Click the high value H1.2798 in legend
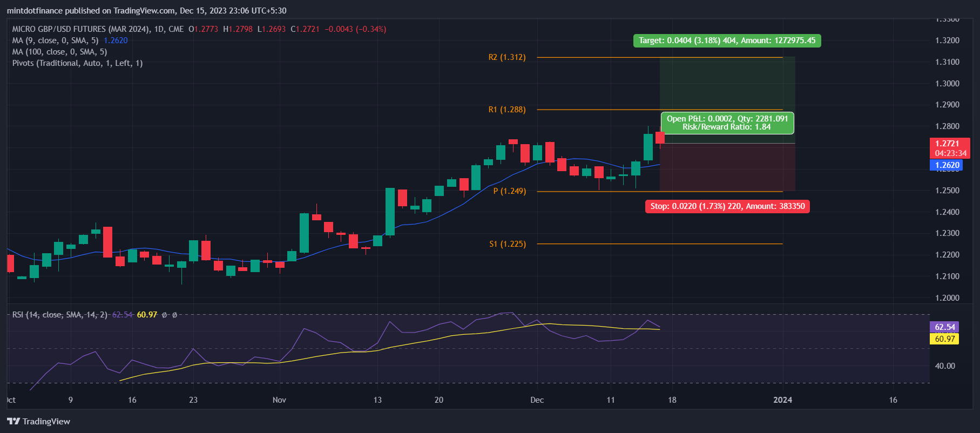The height and width of the screenshot is (433, 980). click(238, 29)
